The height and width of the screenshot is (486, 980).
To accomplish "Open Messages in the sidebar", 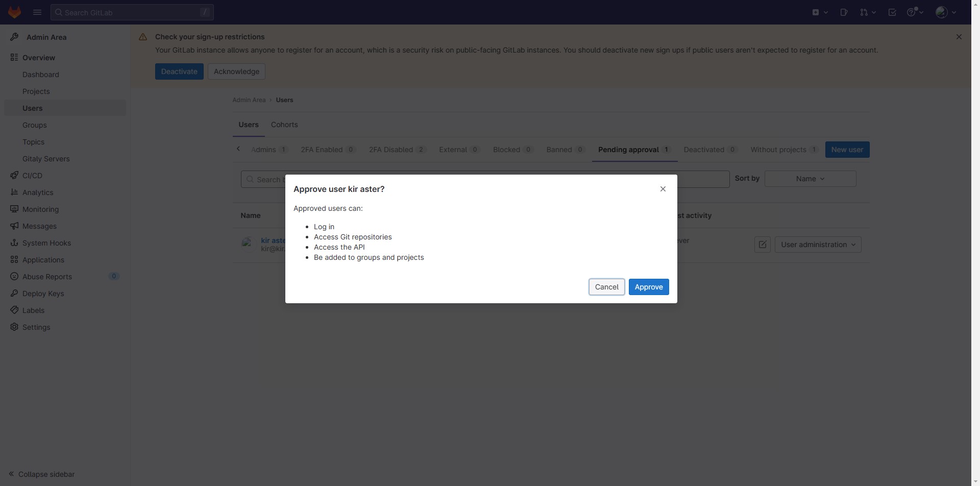I will click(65, 226).
